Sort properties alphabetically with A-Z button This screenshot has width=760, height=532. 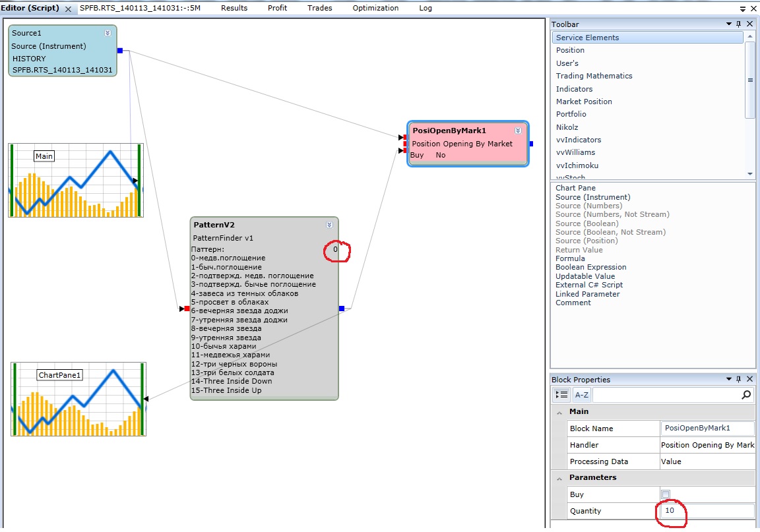pos(581,395)
